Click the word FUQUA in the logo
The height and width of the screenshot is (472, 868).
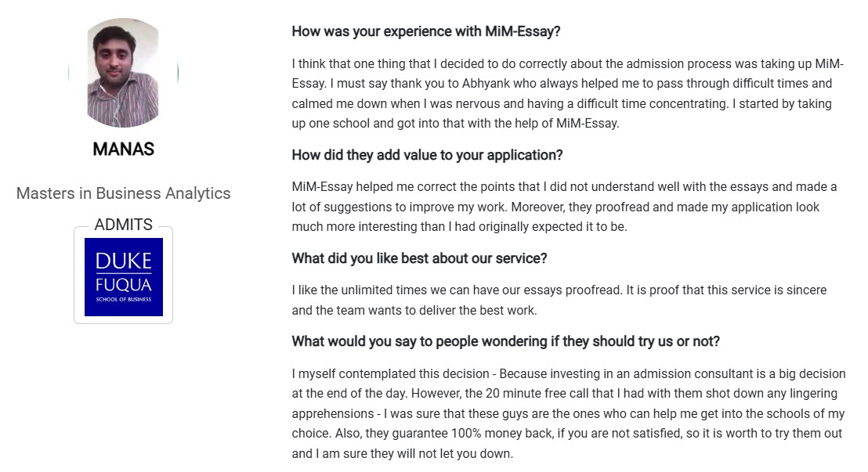tap(124, 285)
